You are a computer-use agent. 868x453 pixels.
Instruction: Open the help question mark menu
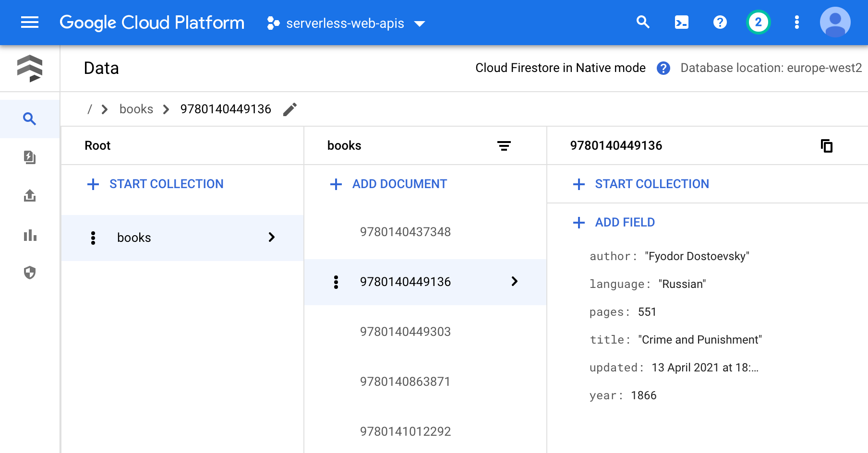coord(720,23)
